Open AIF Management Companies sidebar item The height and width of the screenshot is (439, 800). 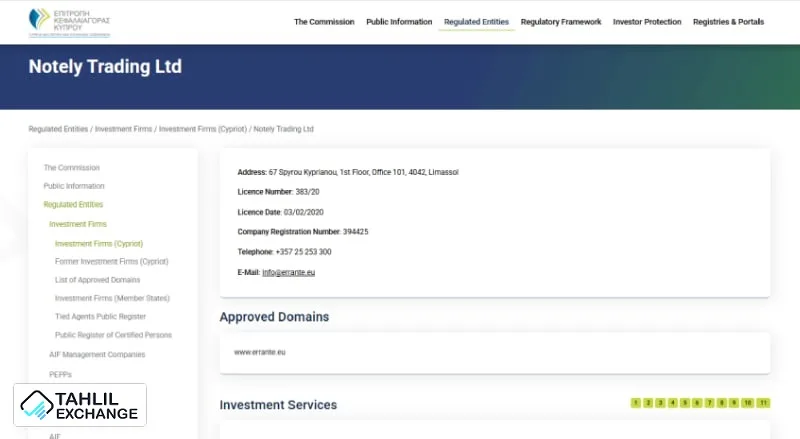pos(97,354)
